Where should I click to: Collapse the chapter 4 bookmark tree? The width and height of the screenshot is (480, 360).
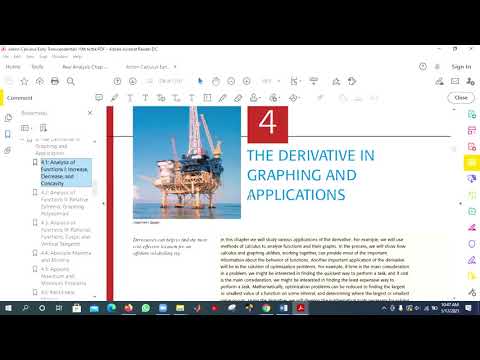pos(23,140)
